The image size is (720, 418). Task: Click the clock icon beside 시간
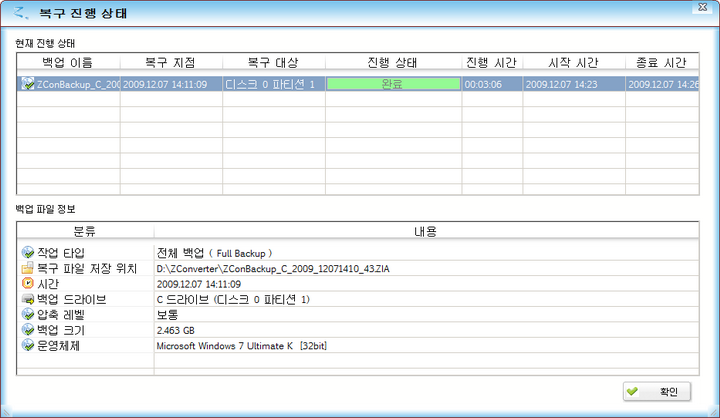click(28, 283)
